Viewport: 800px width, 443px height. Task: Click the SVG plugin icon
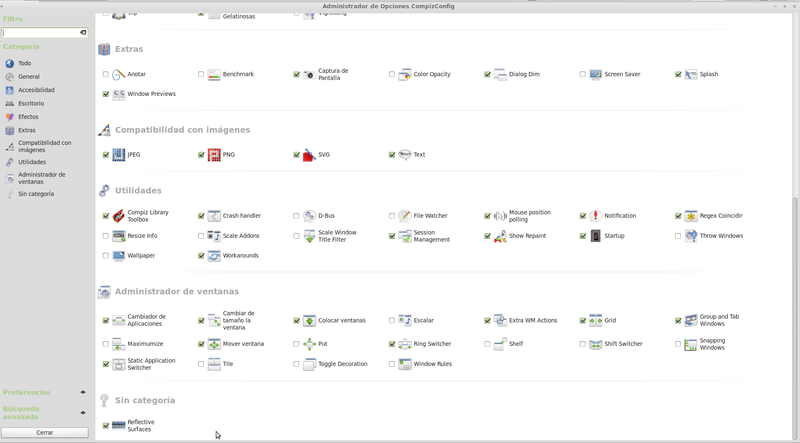coord(309,155)
